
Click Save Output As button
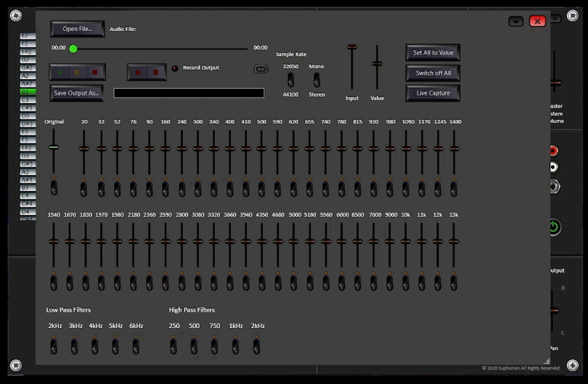[x=76, y=93]
